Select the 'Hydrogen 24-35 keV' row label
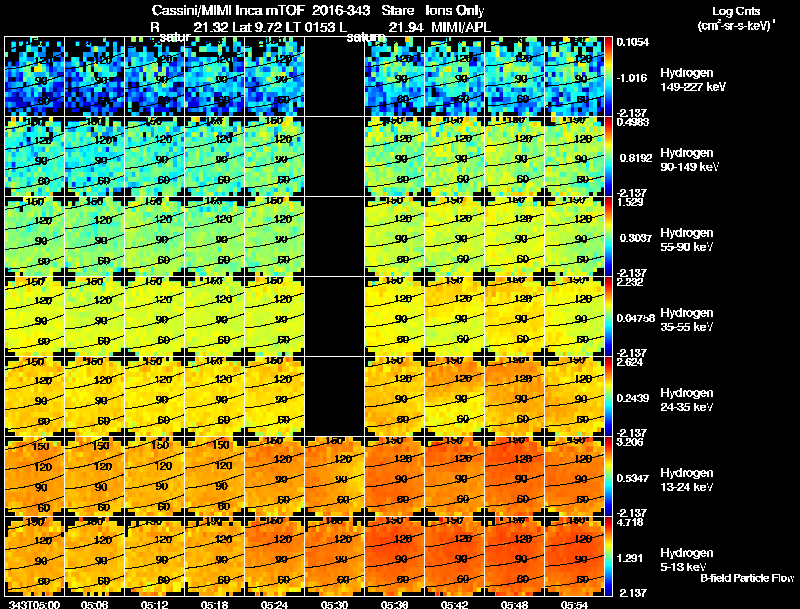The height and width of the screenshot is (609, 800). click(x=687, y=400)
